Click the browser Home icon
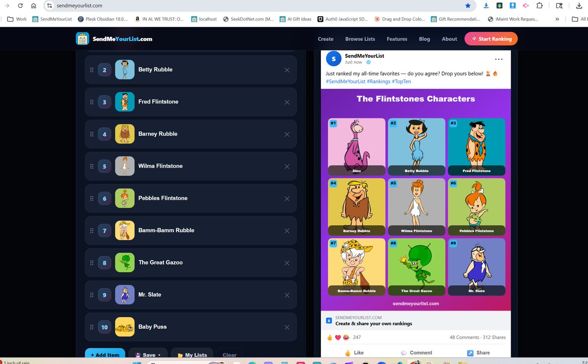Screen dimensions: 588x364 [33, 6]
